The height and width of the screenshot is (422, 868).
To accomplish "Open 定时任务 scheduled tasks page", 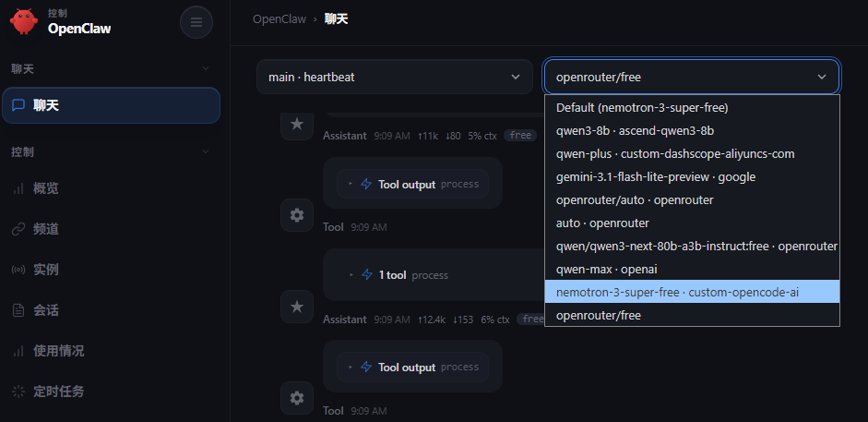I will [58, 392].
